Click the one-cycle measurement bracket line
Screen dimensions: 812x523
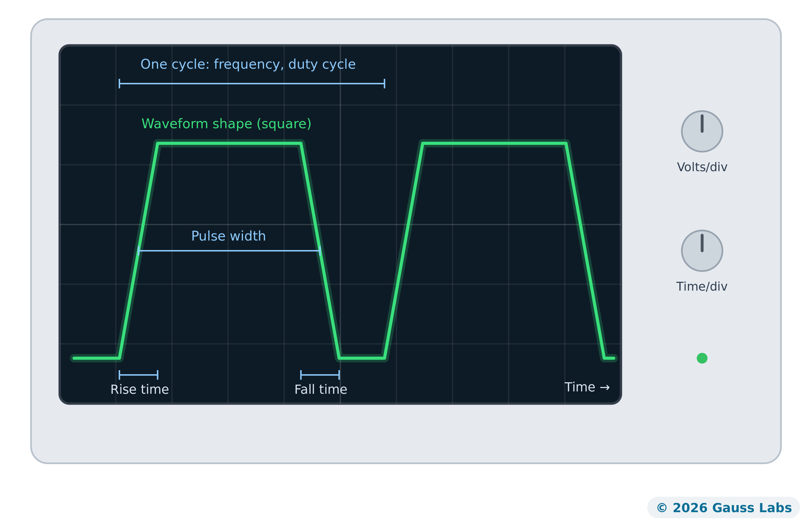(x=252, y=84)
